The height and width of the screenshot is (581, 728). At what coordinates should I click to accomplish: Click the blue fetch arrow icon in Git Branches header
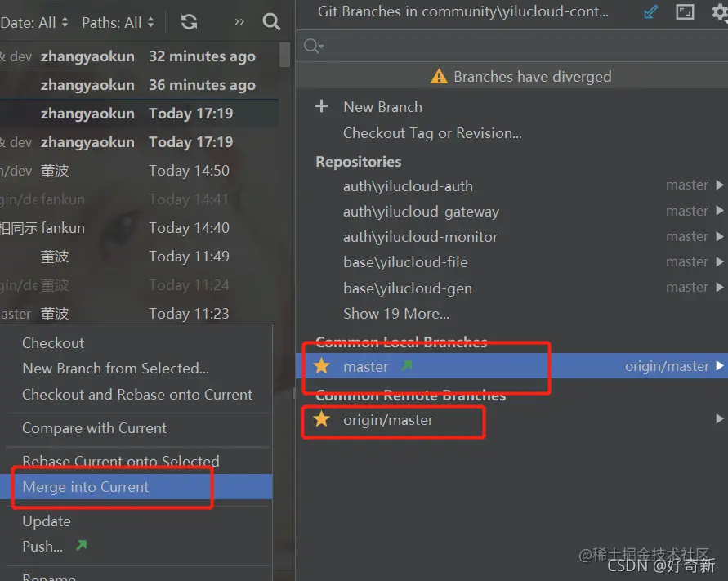[651, 11]
